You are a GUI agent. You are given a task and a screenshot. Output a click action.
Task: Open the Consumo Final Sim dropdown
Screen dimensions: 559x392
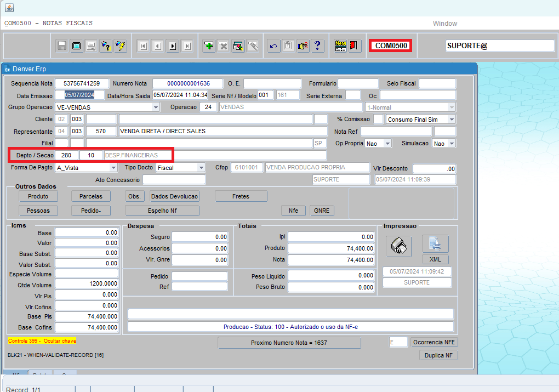click(x=452, y=120)
